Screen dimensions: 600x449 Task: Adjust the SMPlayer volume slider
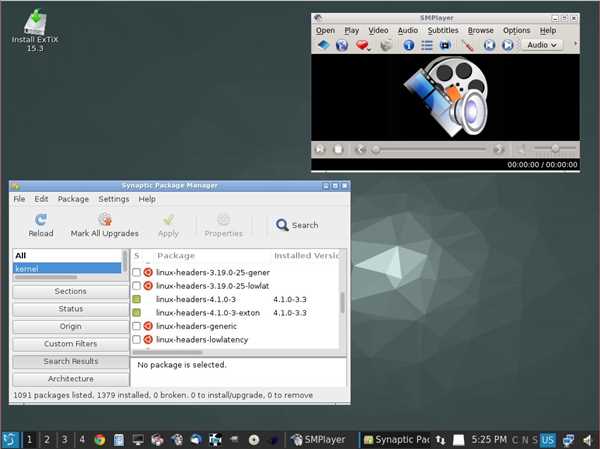click(554, 149)
